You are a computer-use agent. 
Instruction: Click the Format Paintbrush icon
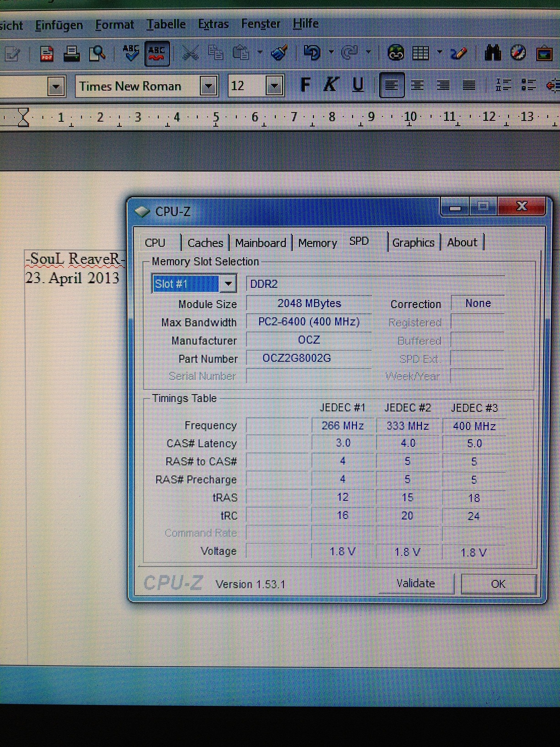point(279,53)
